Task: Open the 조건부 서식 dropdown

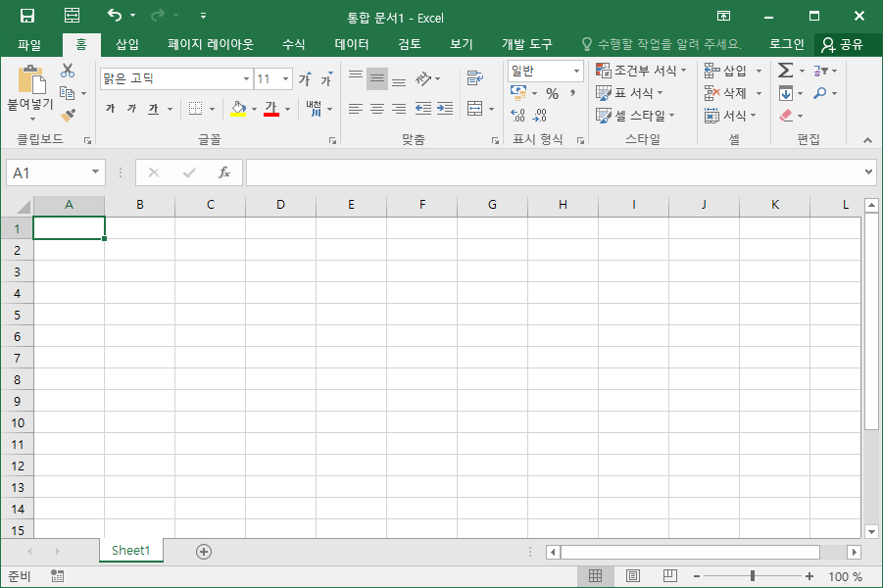Action: click(641, 71)
